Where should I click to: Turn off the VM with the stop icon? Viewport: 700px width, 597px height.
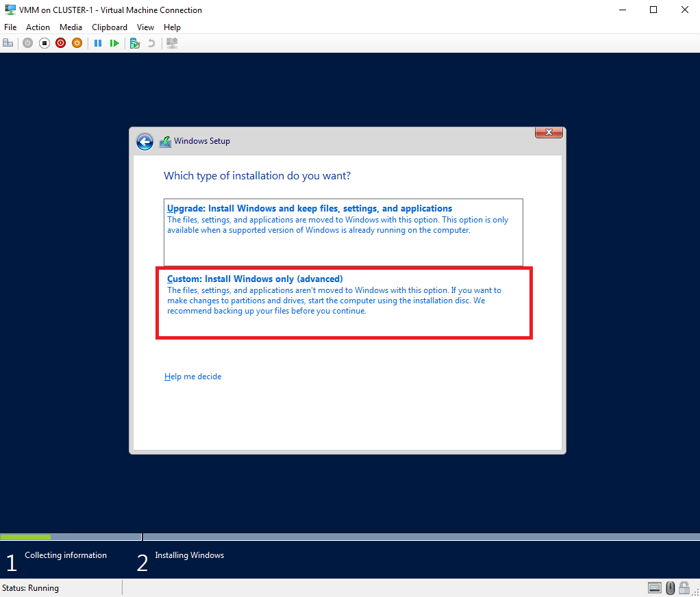45,43
